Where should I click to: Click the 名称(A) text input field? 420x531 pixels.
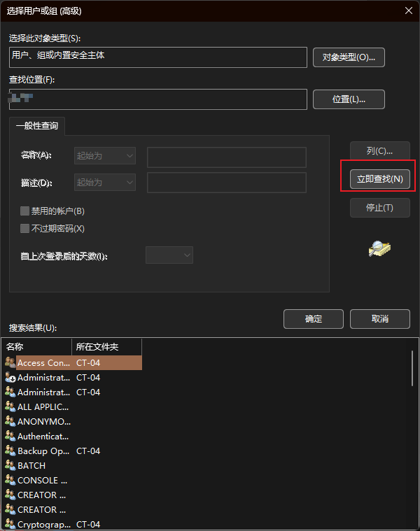(x=227, y=157)
